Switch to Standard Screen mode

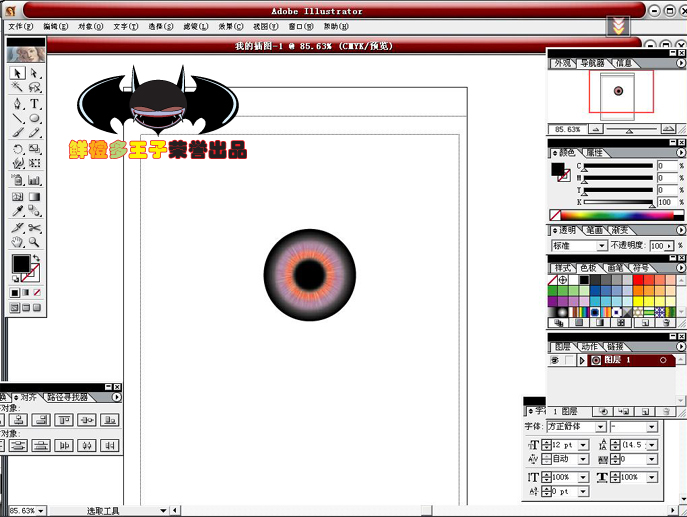[15, 308]
